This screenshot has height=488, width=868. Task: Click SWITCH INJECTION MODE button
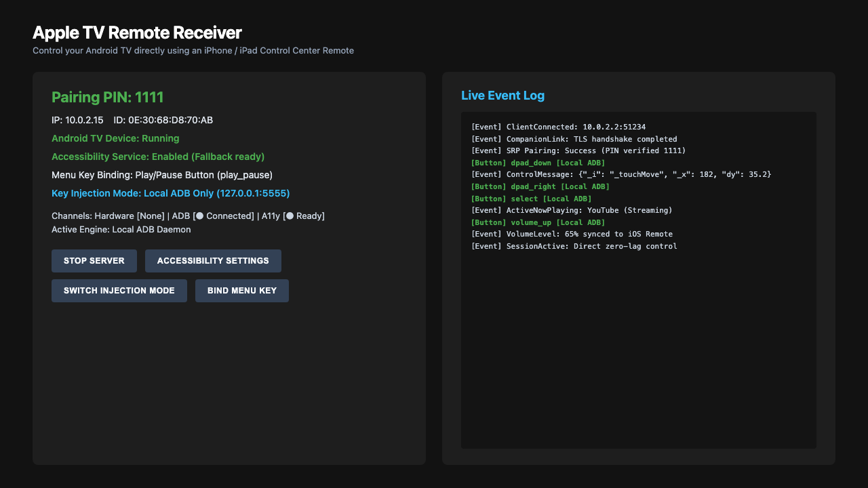pyautogui.click(x=119, y=291)
